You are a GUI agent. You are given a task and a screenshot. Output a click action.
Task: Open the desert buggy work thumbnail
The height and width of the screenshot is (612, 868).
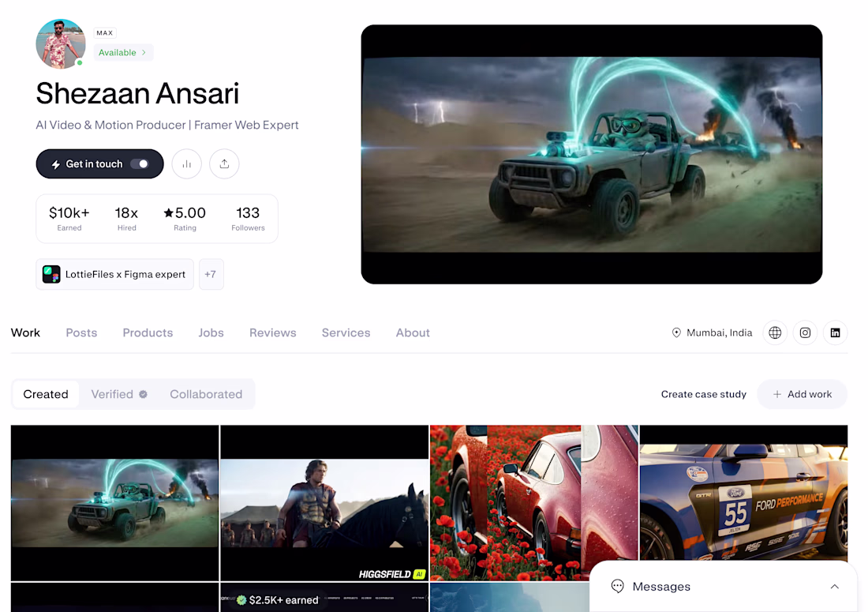[114, 503]
